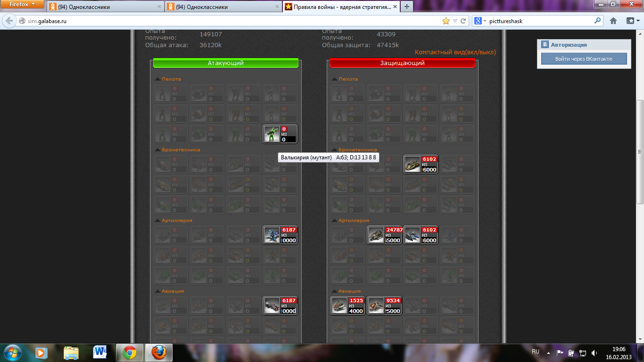Viewport: 644px width, 362px height.
Task: Bookmark this page with the star icon
Action: (x=446, y=21)
